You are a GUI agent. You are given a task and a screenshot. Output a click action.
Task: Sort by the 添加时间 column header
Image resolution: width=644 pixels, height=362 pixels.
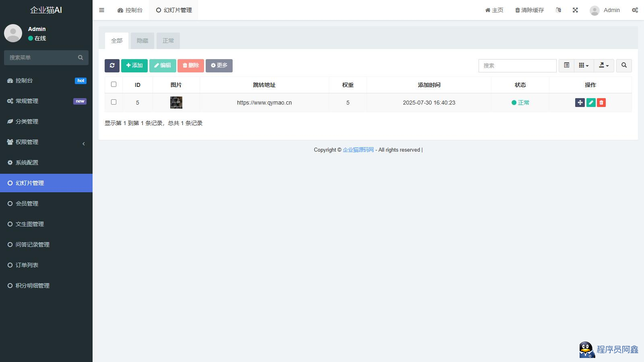coord(429,85)
